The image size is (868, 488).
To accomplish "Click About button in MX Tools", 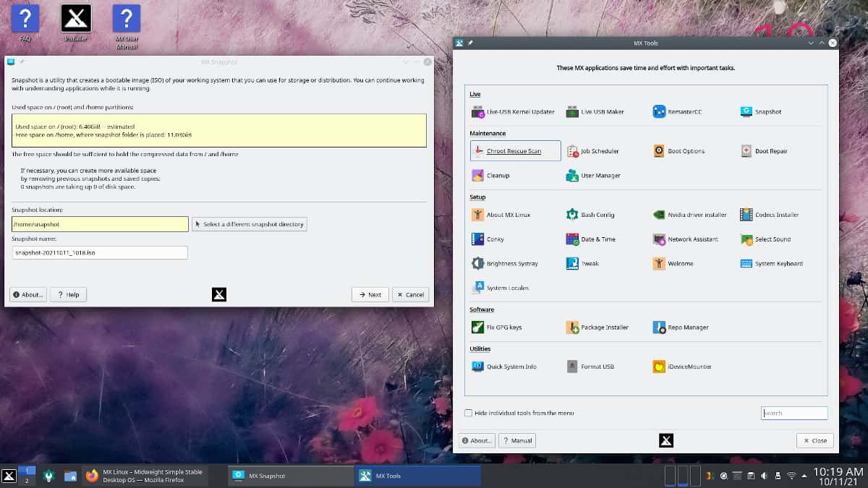I will pyautogui.click(x=477, y=440).
